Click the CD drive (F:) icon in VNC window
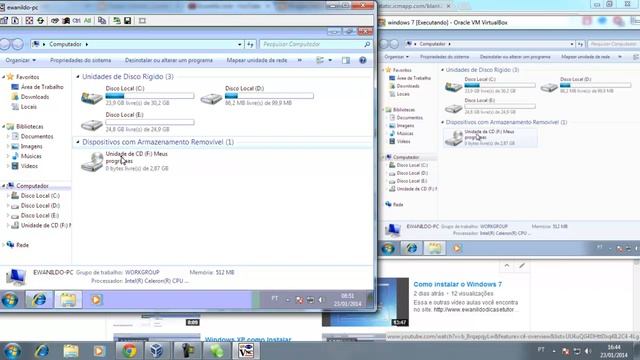The image size is (640, 360). click(x=92, y=162)
